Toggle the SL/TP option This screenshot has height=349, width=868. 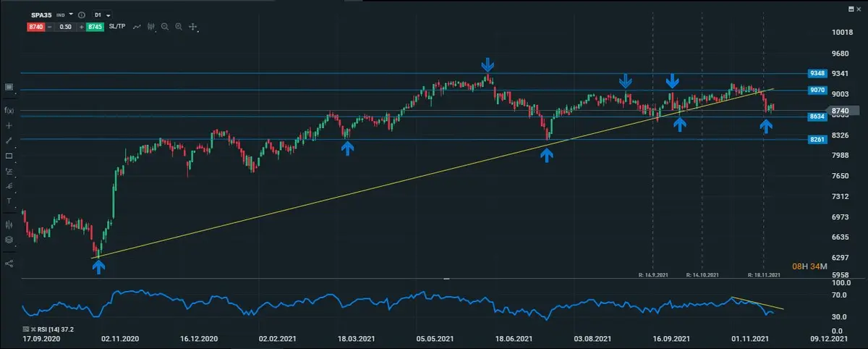[x=118, y=27]
